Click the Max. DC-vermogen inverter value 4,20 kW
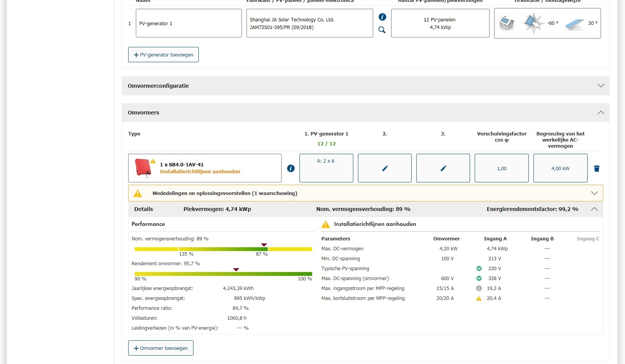Image resolution: width=625 pixels, height=364 pixels. tap(448, 249)
